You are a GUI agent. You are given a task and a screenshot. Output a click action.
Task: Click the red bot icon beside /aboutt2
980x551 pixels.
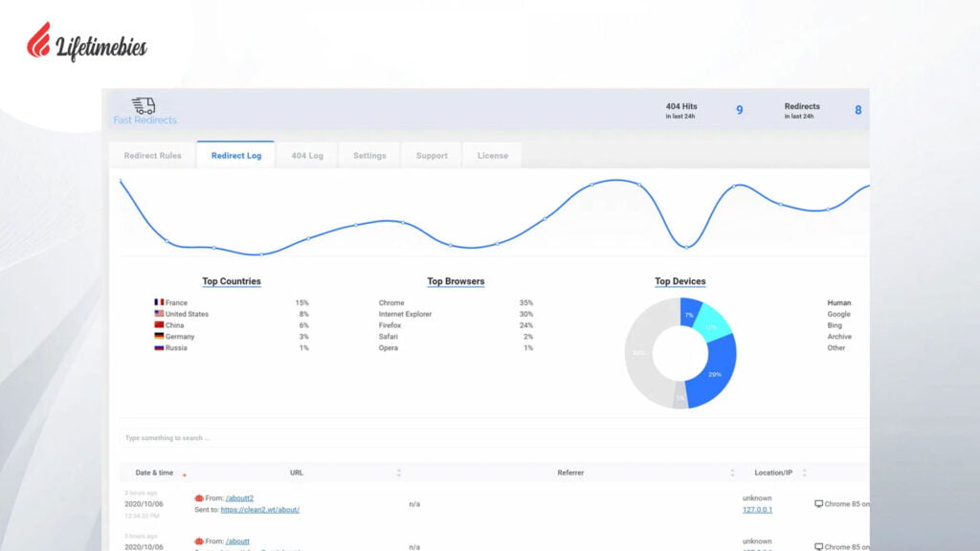pyautogui.click(x=199, y=497)
